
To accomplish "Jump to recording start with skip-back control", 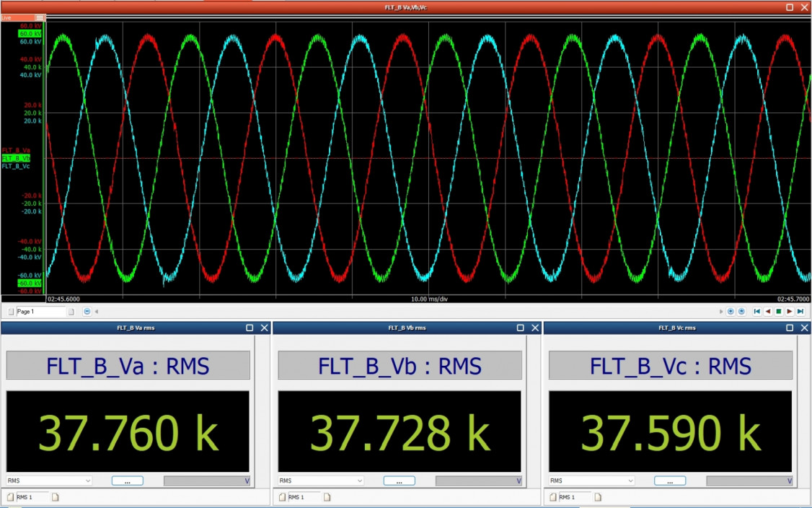I will point(756,311).
